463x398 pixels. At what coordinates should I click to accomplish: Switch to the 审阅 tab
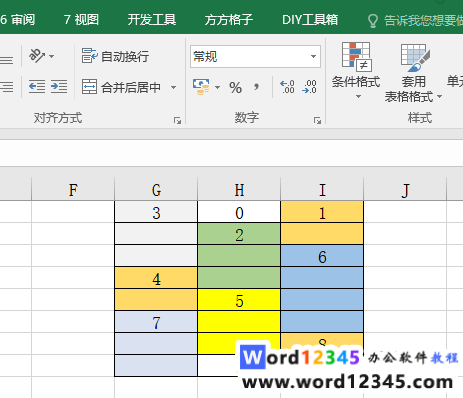pos(18,20)
